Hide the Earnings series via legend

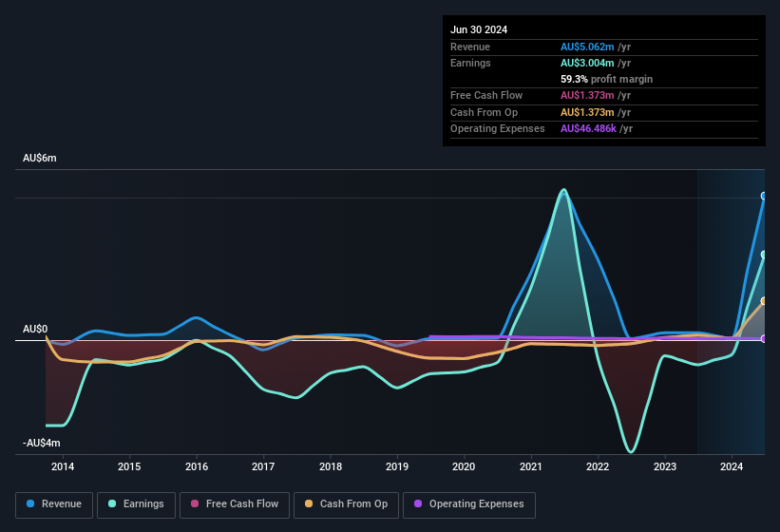click(136, 503)
